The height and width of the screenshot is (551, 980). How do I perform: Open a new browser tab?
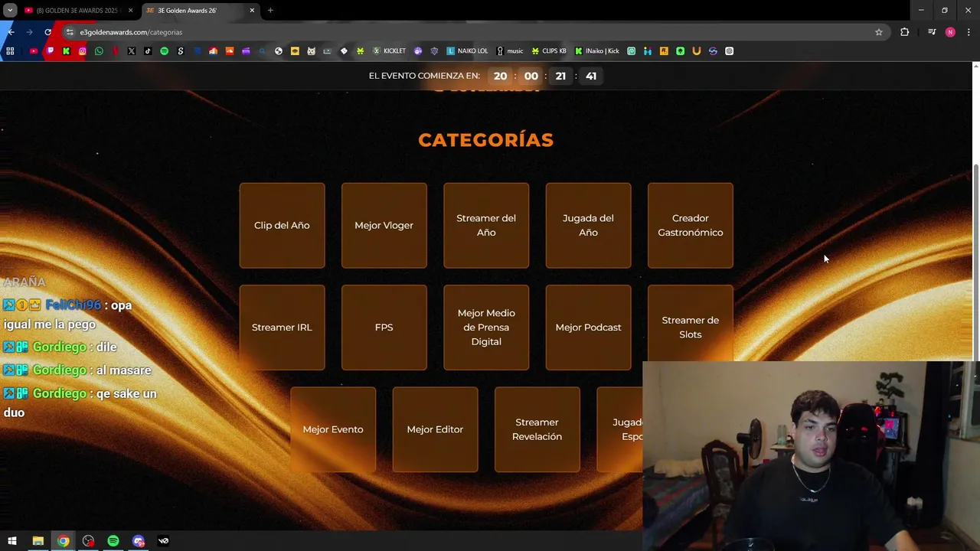[270, 11]
